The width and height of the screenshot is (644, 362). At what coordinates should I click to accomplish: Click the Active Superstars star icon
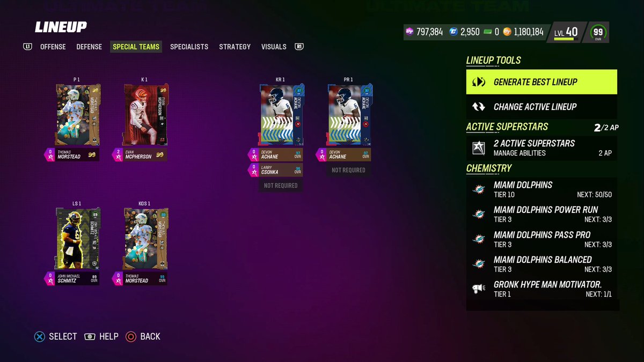pyautogui.click(x=478, y=148)
